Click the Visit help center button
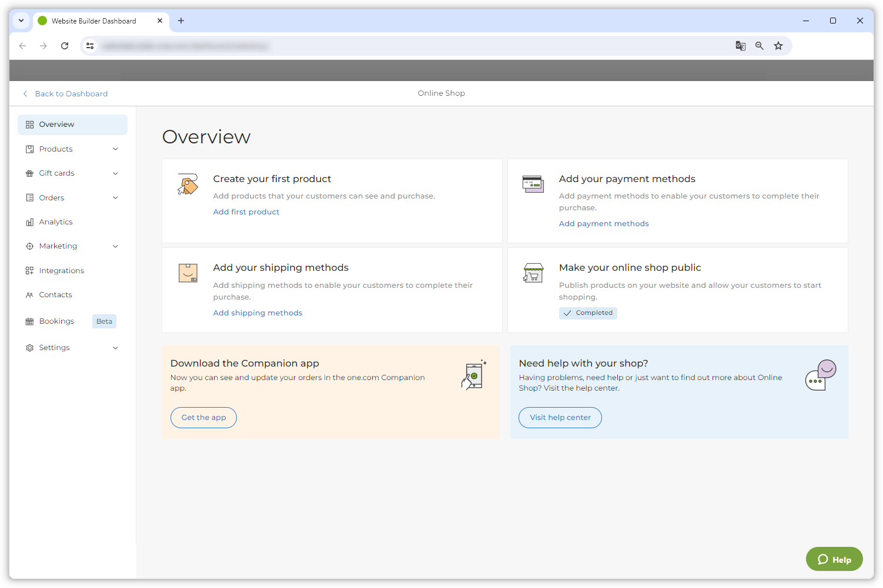 560,418
